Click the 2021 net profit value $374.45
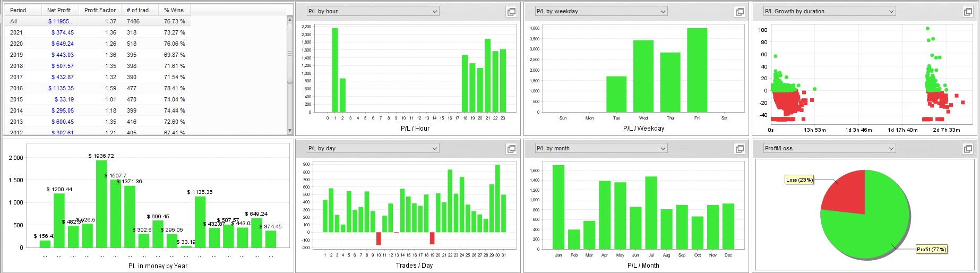This screenshot has height=273, width=980. 63,32
